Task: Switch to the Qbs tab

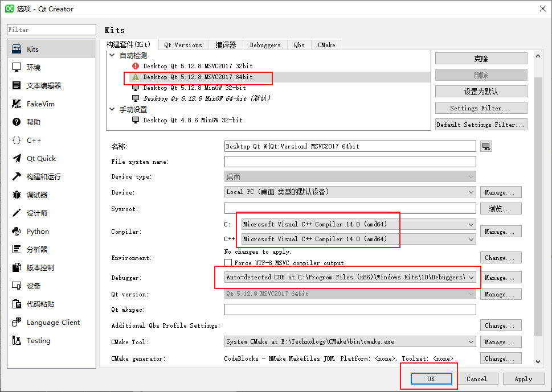Action: [x=299, y=45]
